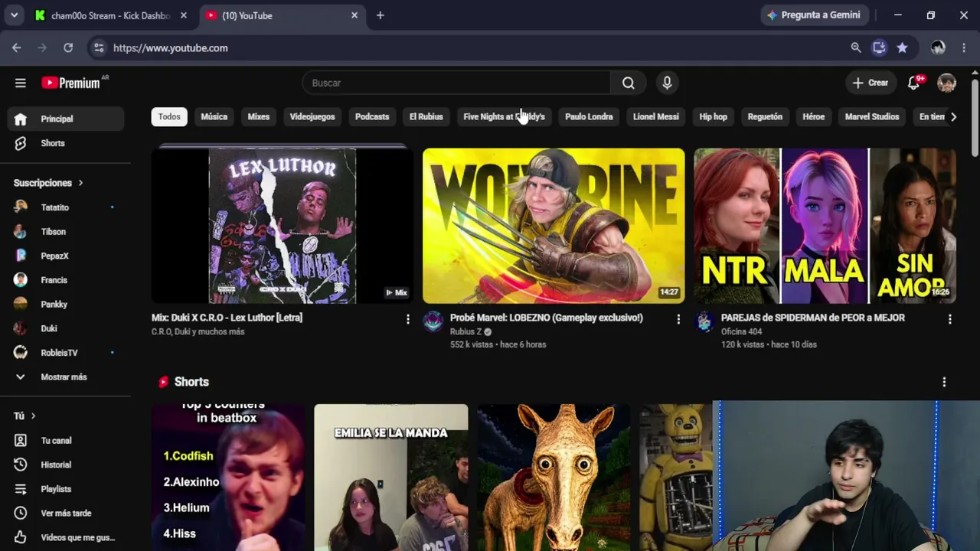Open the YouTube hamburger guide menu
Image resolution: width=980 pixels, height=551 pixels.
pos(21,83)
